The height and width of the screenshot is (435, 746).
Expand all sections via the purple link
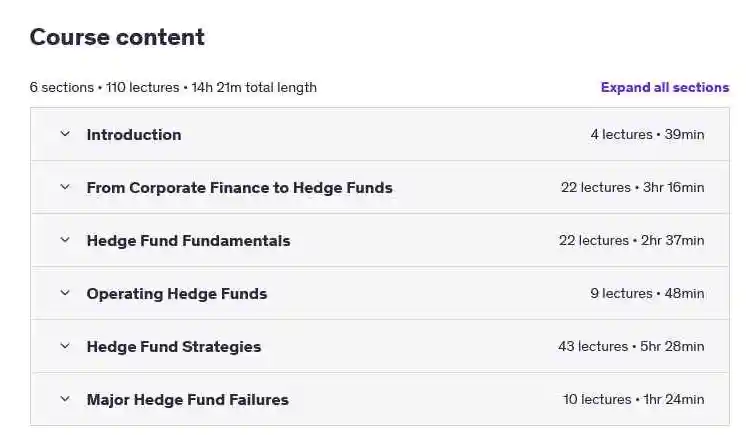point(665,88)
